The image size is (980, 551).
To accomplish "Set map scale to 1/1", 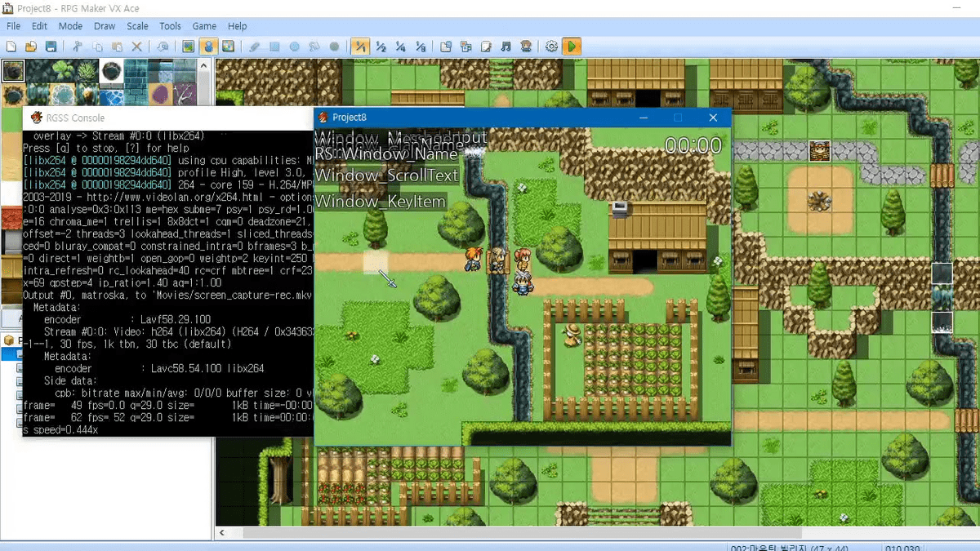I will tap(360, 47).
